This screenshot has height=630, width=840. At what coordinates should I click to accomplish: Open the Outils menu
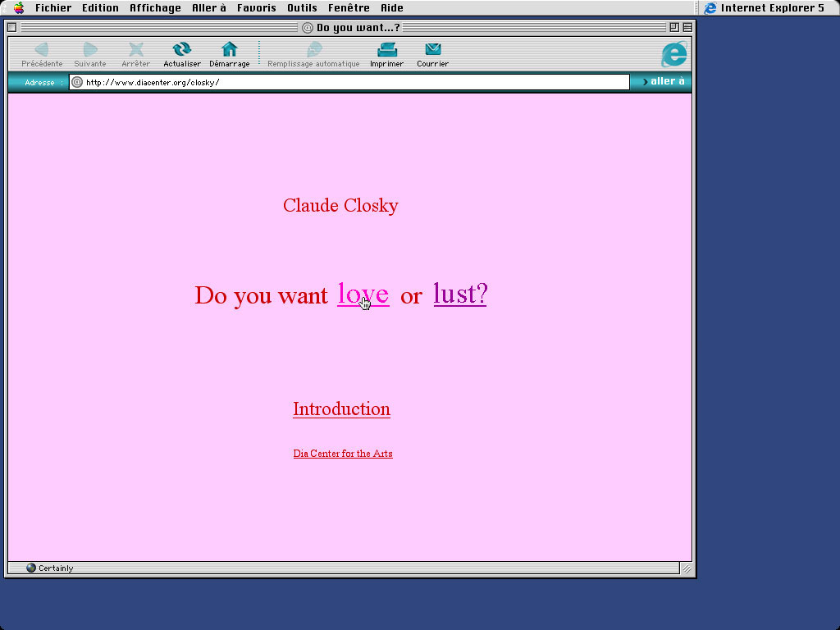coord(302,7)
